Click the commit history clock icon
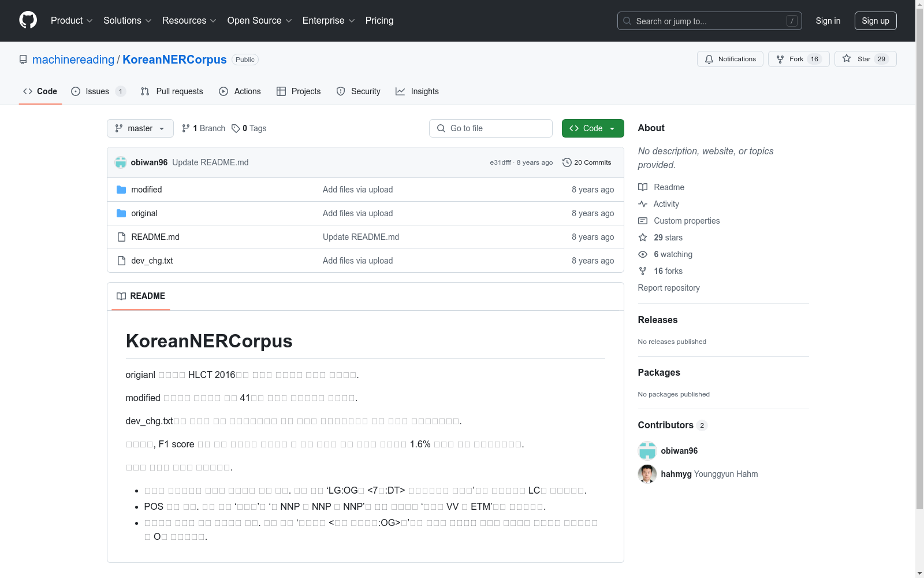 (x=567, y=162)
